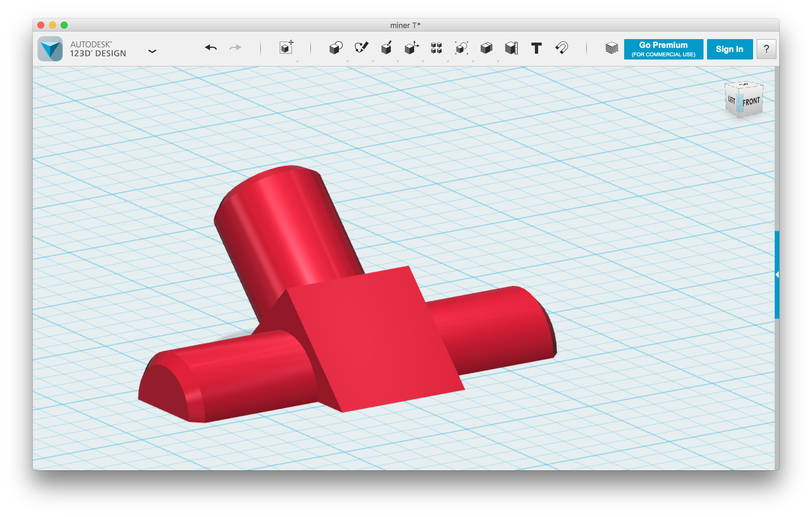Screen dimensions: 812x517
Task: Redo the previous action
Action: pos(235,48)
